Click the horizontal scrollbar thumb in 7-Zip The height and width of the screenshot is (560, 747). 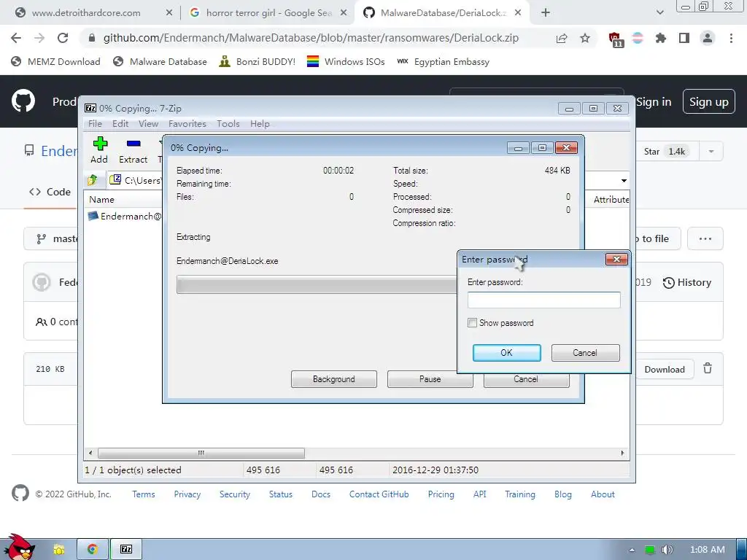pos(201,453)
